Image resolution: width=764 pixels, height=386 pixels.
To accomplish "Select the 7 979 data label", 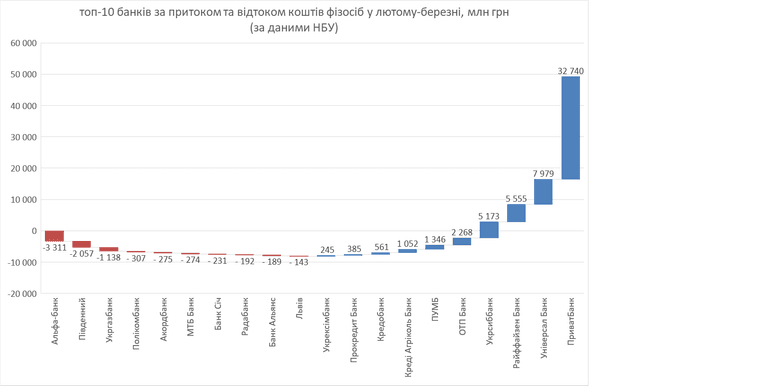I will pyautogui.click(x=543, y=174).
